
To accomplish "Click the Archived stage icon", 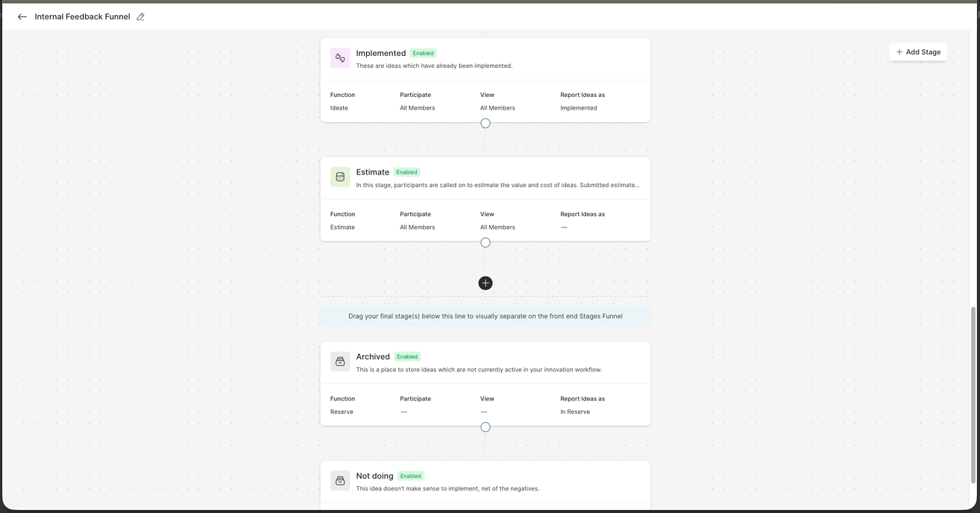I will [x=340, y=362].
